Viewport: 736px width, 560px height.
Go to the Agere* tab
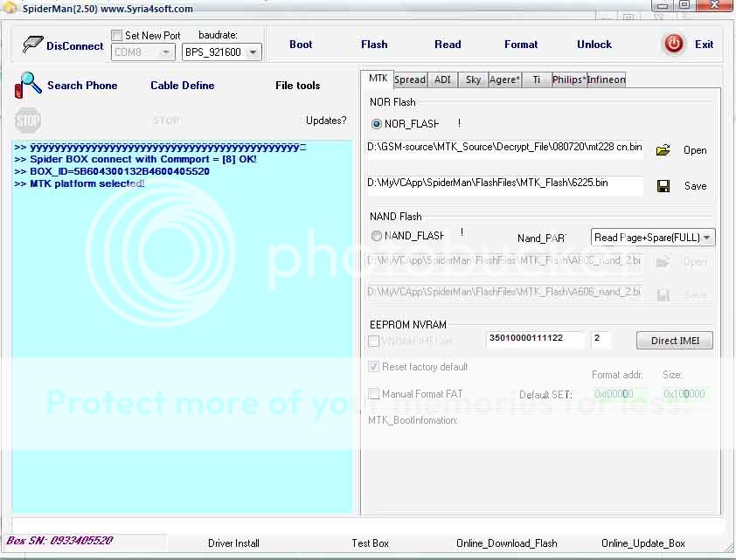(504, 80)
